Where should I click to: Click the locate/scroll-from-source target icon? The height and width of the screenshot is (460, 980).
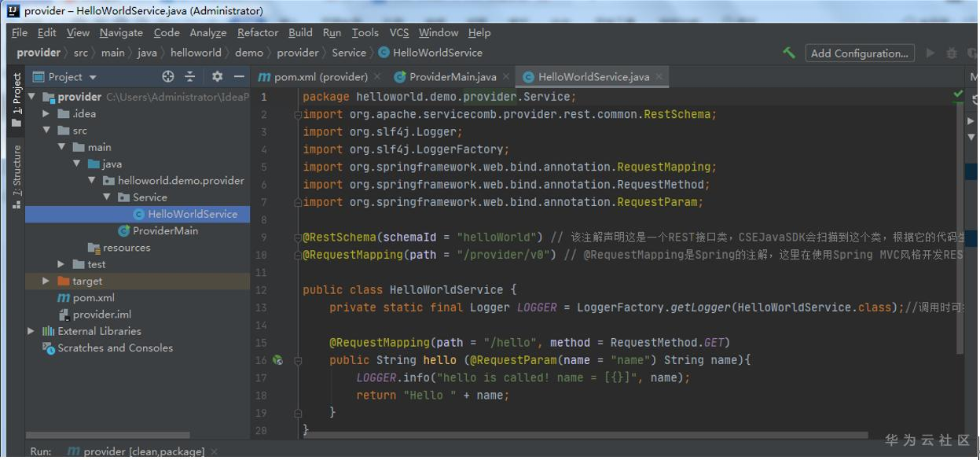[x=168, y=76]
